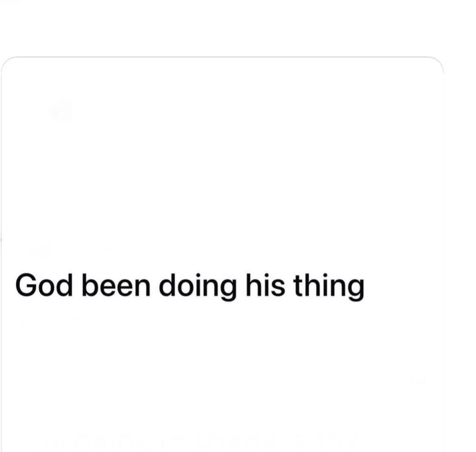This screenshot has width=476, height=452.
Task: Click the letter b starting "been"
Action: pyautogui.click(x=90, y=285)
